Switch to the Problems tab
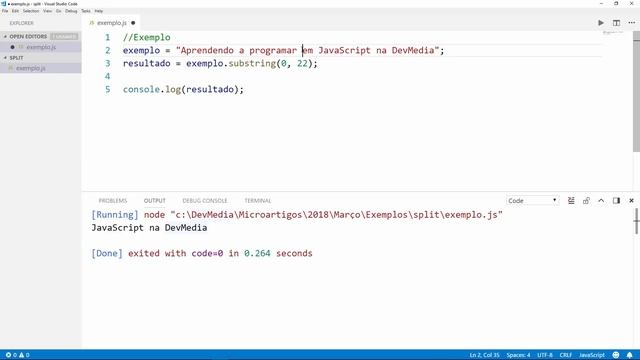 (113, 200)
